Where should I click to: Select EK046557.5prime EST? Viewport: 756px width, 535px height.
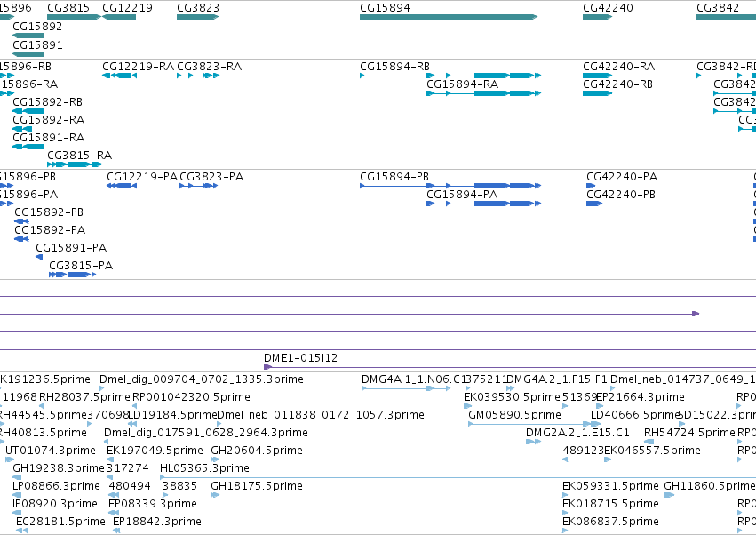click(x=608, y=459)
